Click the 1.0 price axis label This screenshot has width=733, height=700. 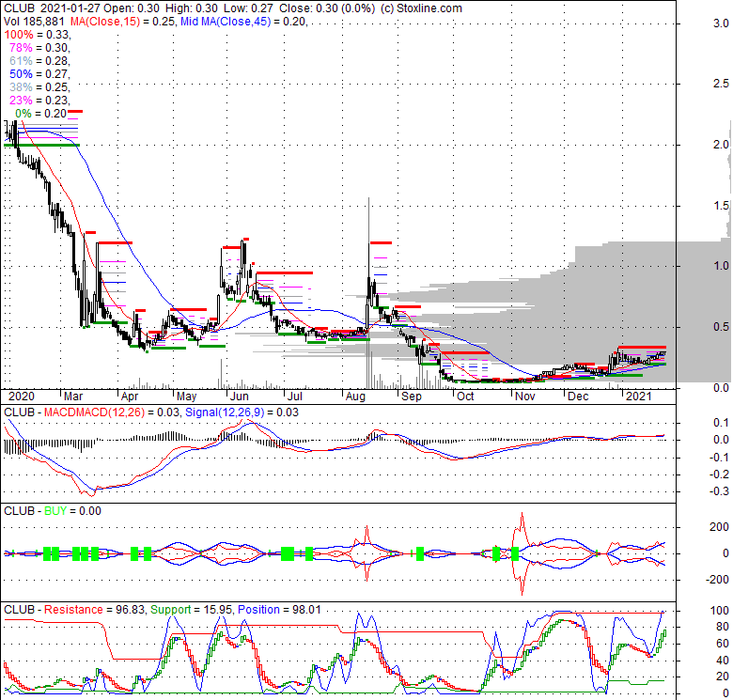(721, 266)
